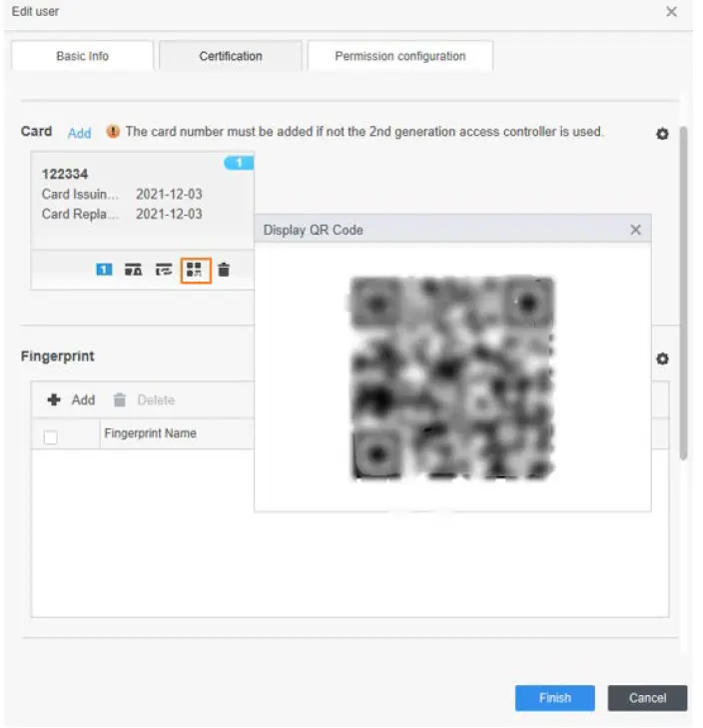Screen dimensions: 703x728
Task: Click the blue main card icon
Action: [x=103, y=270]
